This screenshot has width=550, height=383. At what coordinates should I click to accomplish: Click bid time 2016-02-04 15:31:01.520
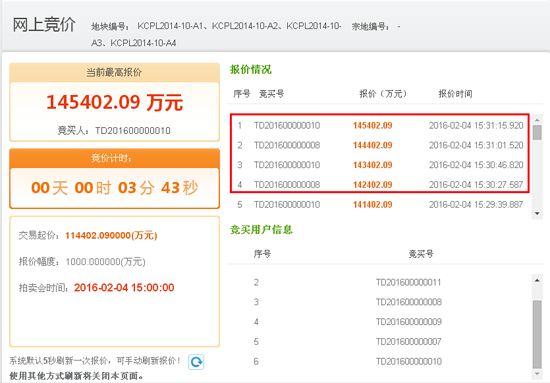[476, 145]
